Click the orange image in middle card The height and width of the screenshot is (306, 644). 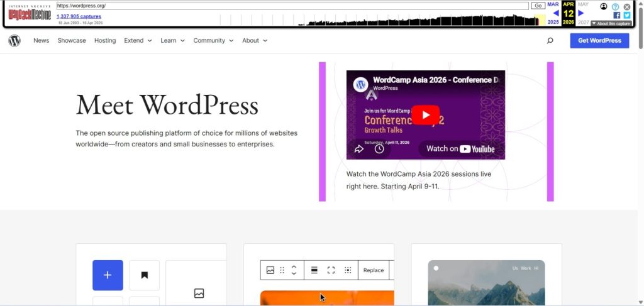coord(327,298)
